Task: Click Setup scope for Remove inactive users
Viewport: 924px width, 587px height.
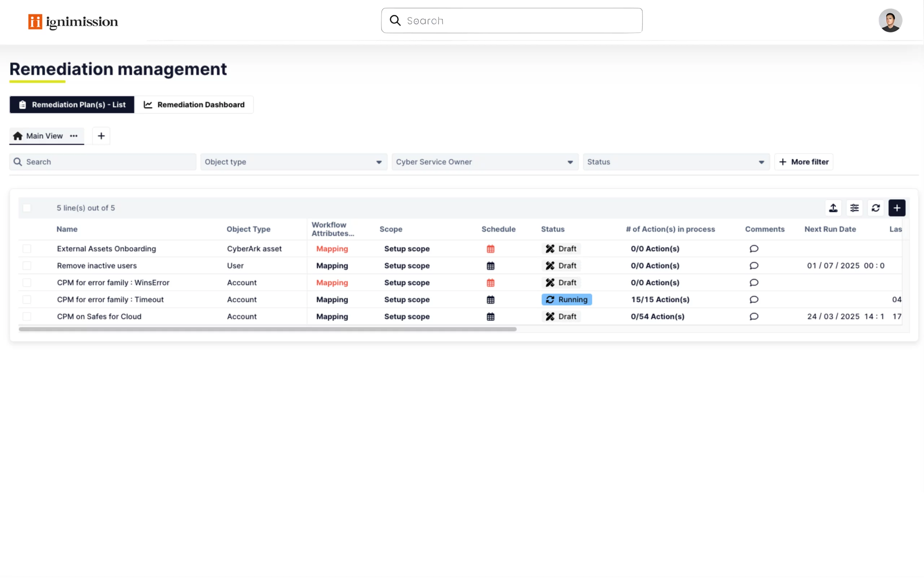Action: tap(407, 266)
